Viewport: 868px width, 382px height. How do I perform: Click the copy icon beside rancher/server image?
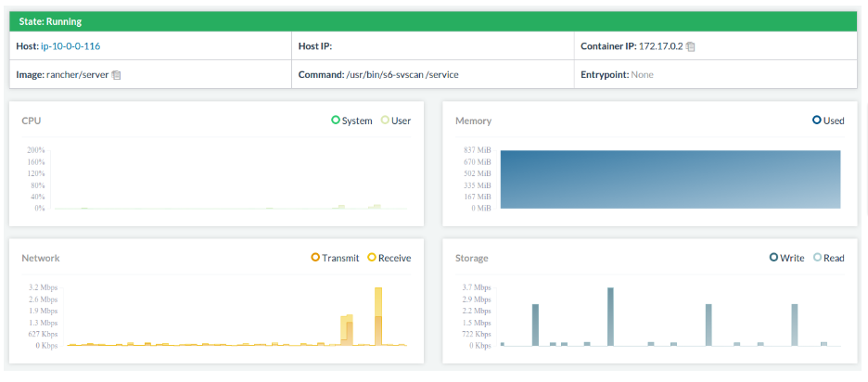click(x=117, y=75)
